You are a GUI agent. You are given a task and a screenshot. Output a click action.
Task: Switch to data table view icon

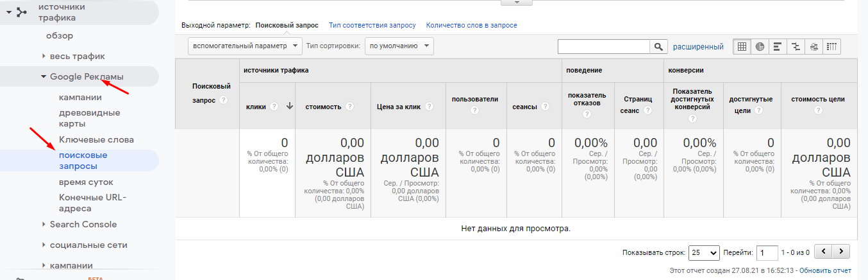(742, 47)
